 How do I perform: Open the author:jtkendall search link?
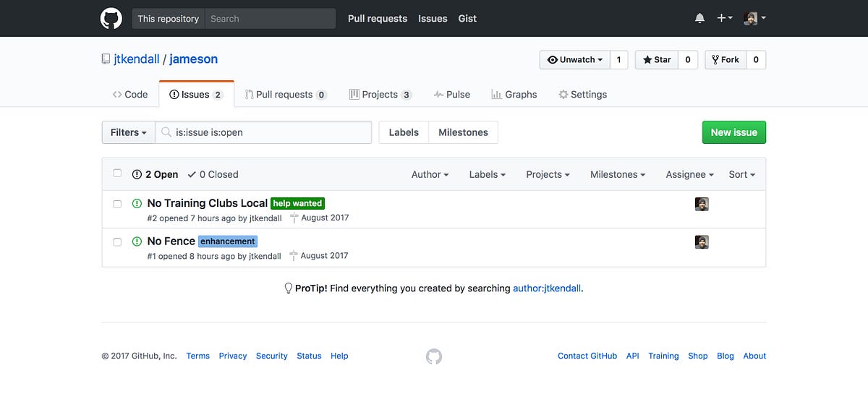(546, 288)
